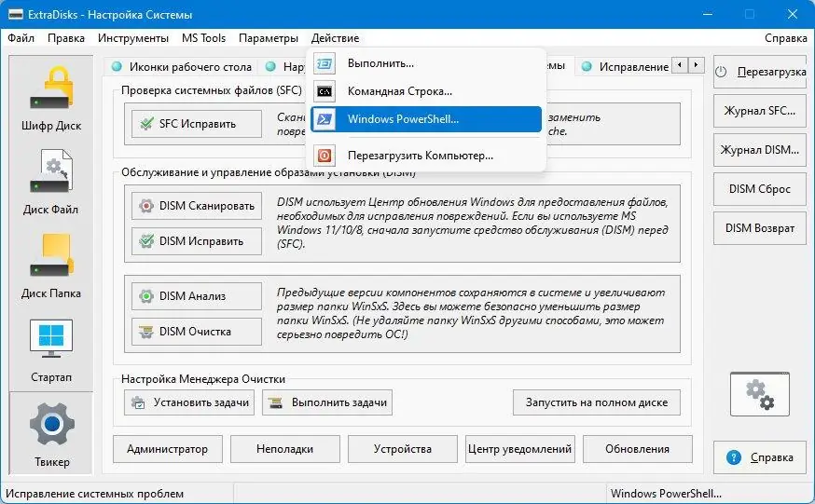Choose Перезагрузить Компьютер... from the menu
815x504 pixels.
tap(426, 156)
